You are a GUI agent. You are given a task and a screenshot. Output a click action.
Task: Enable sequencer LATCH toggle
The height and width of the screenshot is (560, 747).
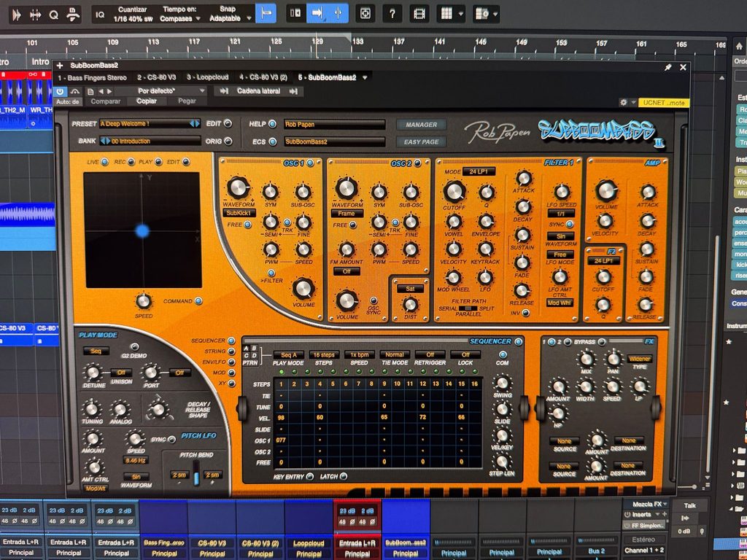coord(344,476)
